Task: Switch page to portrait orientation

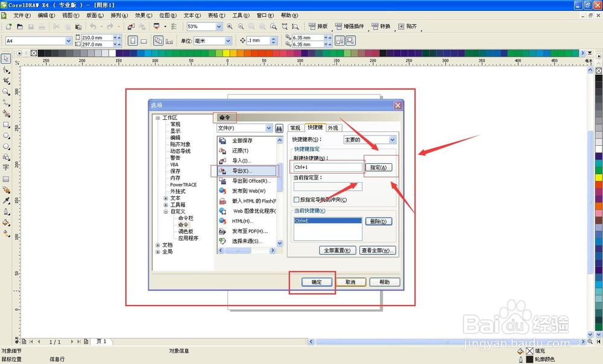Action: pos(133,41)
